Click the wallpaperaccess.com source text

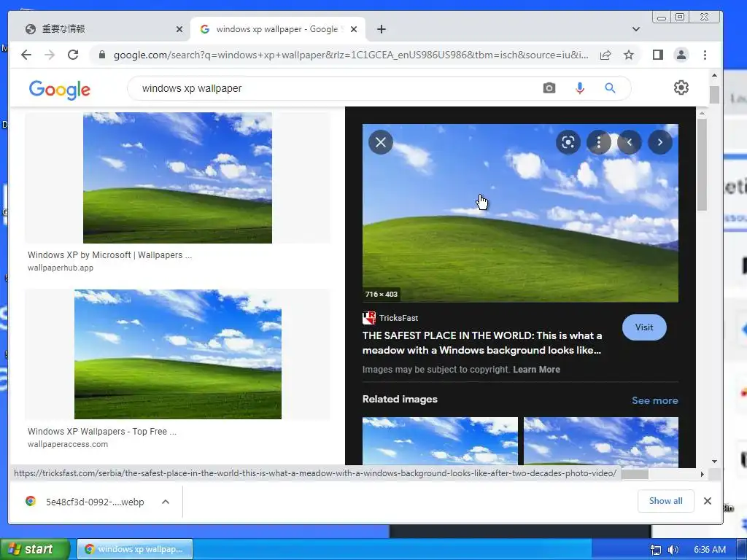pos(68,444)
